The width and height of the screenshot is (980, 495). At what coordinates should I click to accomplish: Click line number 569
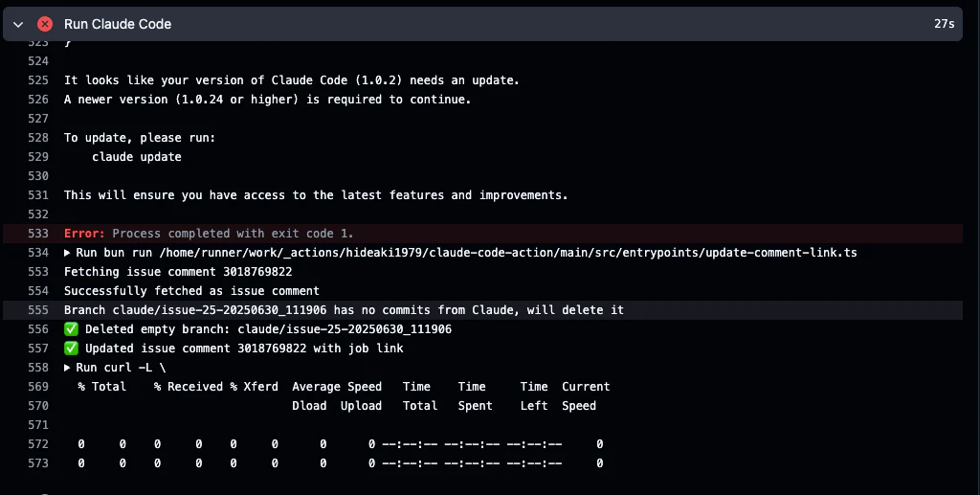point(38,386)
